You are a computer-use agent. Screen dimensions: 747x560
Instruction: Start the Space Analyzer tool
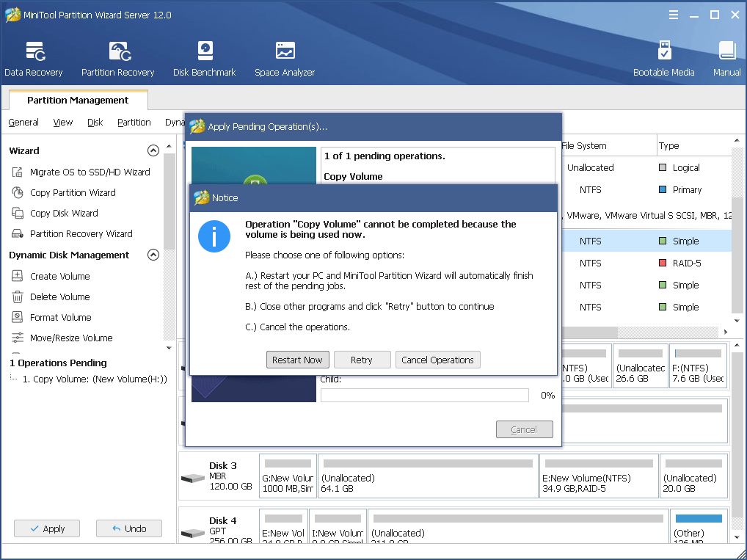[x=285, y=59]
